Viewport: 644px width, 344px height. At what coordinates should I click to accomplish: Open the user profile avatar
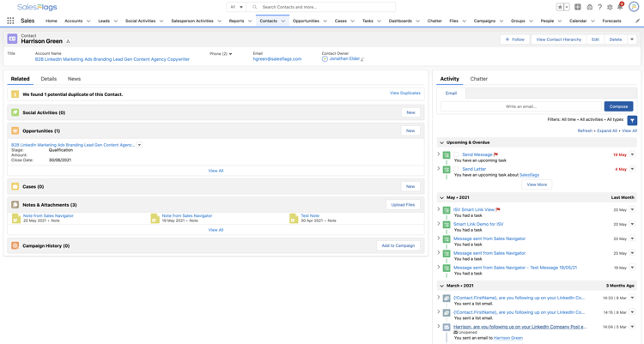(x=634, y=7)
